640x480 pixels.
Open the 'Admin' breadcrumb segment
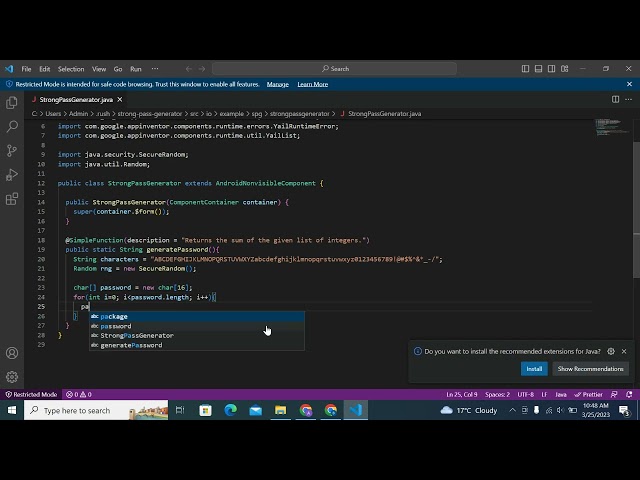78,114
